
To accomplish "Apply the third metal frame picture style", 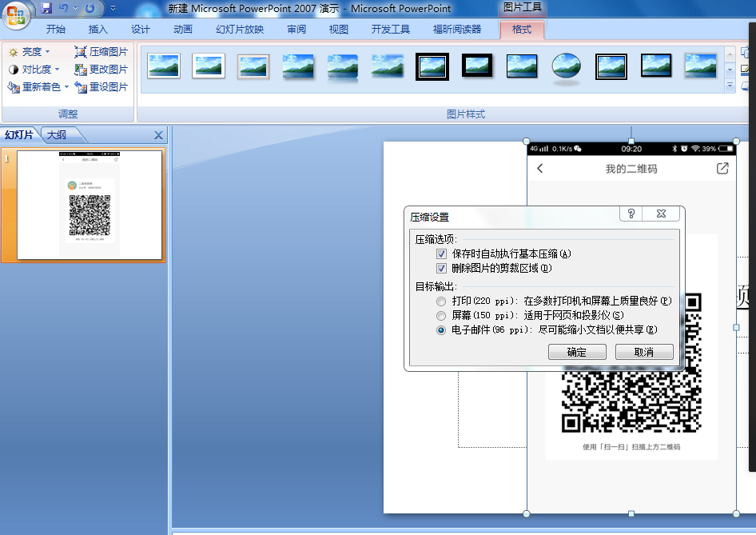I will 253,66.
